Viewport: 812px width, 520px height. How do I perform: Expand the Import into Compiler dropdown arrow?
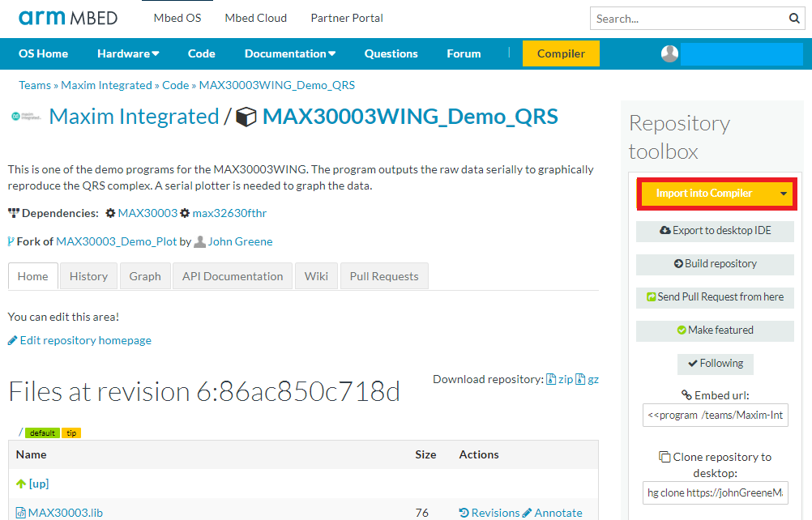pyautogui.click(x=784, y=194)
